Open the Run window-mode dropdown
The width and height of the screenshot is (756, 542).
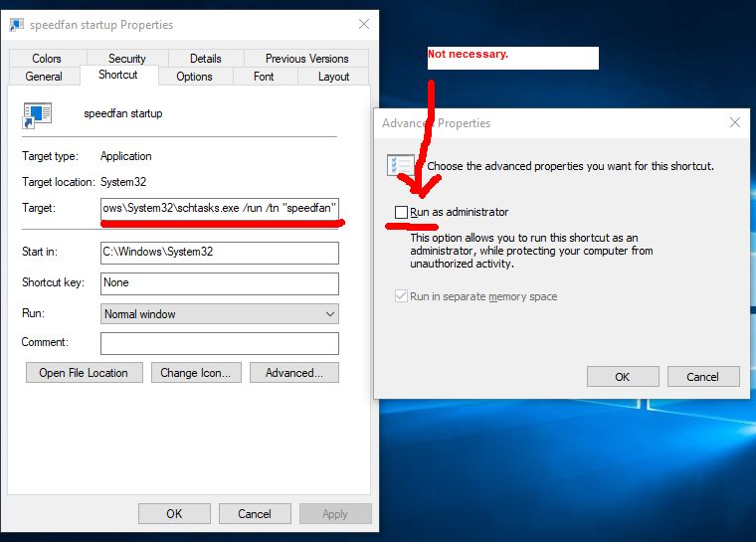tap(220, 314)
